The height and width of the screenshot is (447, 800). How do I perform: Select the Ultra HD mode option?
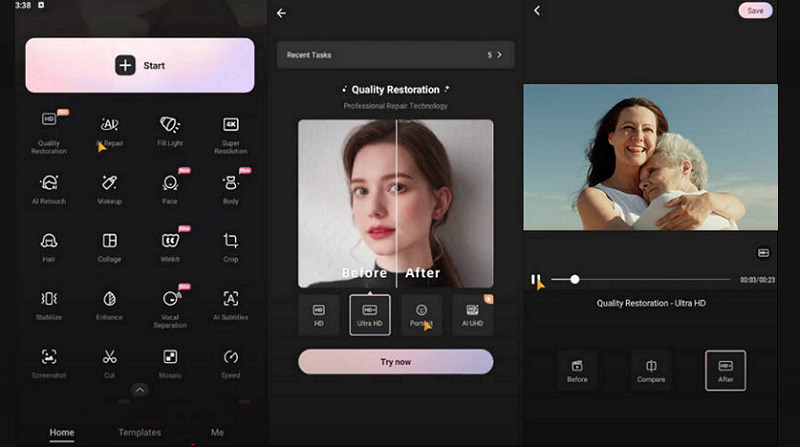click(x=370, y=314)
